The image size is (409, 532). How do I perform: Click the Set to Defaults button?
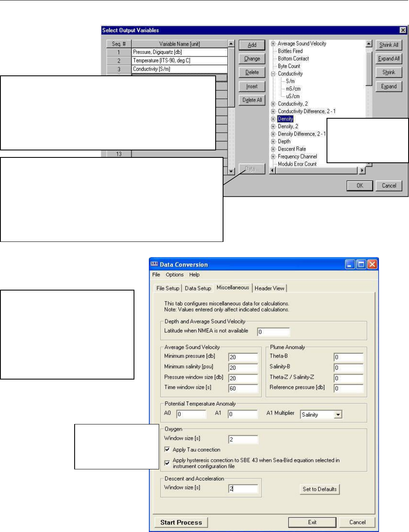[x=320, y=490]
